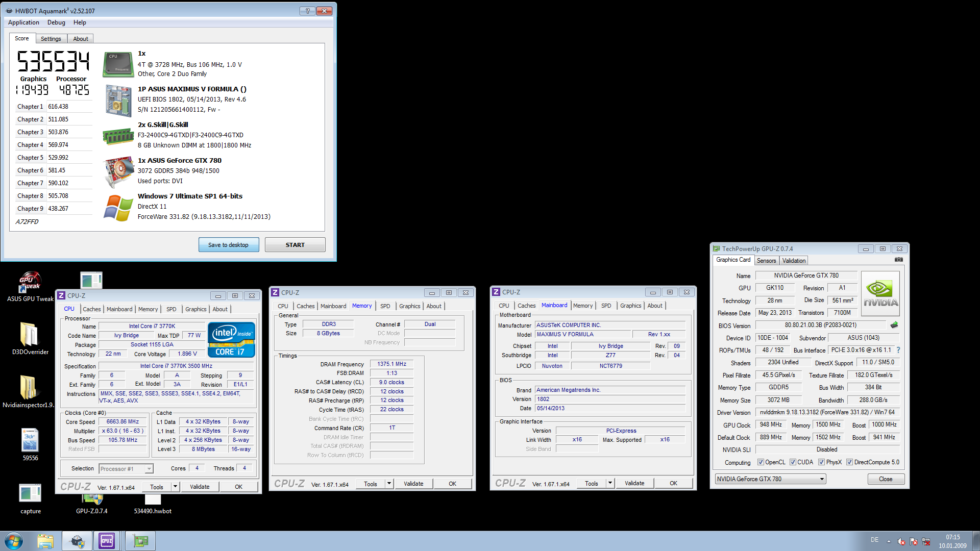
Task: Click the BIOS save chip icon in GPU-Z
Action: pos(894,325)
